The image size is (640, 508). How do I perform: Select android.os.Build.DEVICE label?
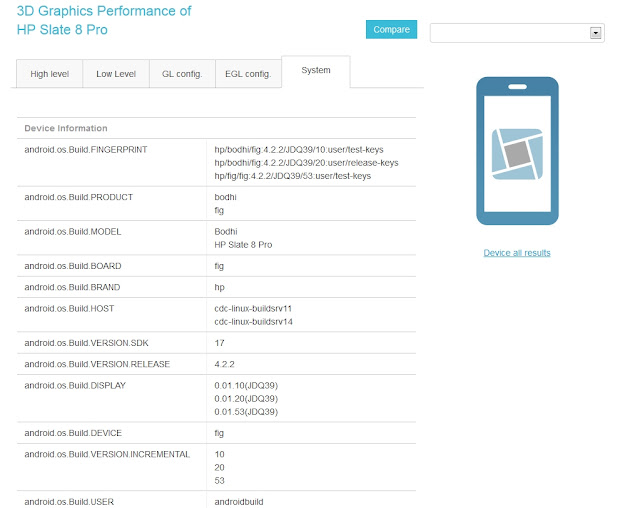(x=73, y=433)
